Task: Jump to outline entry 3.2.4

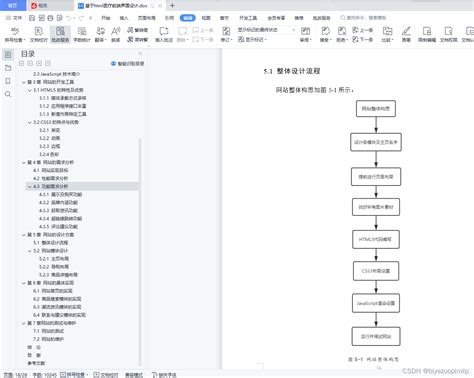Action: (x=49, y=154)
